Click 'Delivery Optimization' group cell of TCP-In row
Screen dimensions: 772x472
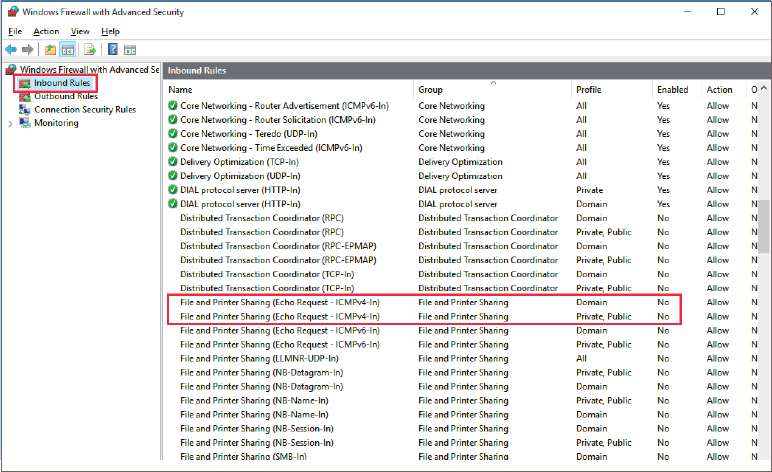pyautogui.click(x=460, y=162)
